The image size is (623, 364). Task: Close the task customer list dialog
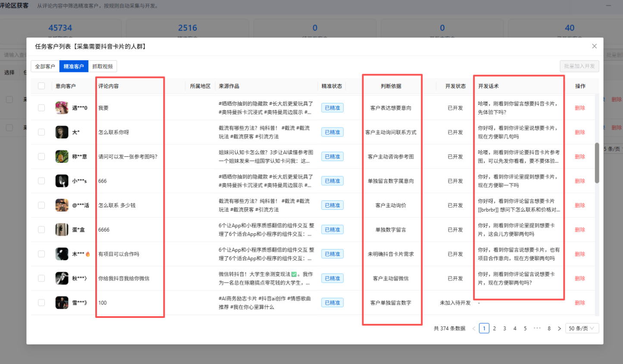(x=594, y=46)
